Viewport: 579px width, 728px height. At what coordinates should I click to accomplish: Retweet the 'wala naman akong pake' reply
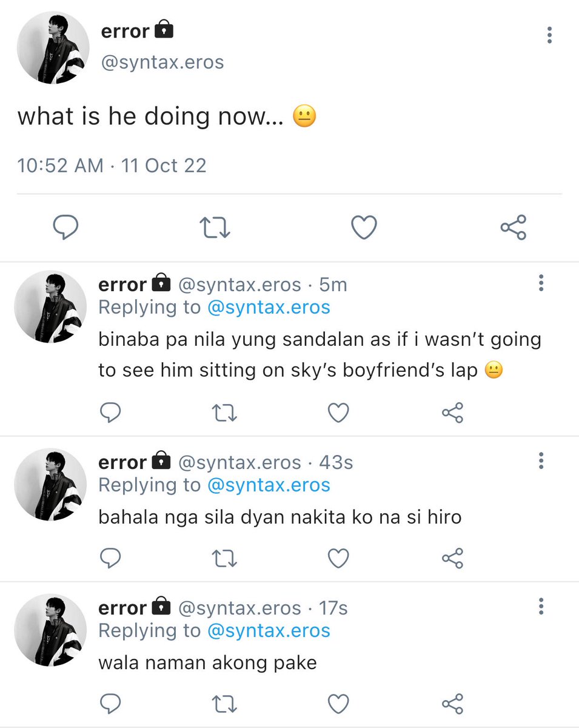(x=224, y=704)
